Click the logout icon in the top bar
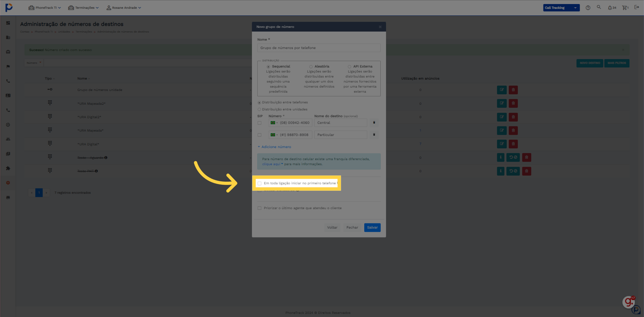This screenshot has width=644, height=317. pyautogui.click(x=637, y=7)
